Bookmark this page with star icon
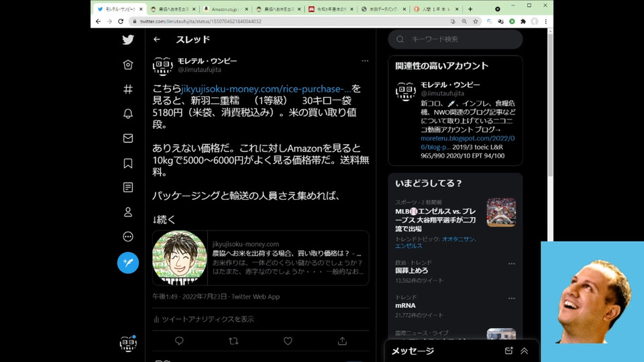 pyautogui.click(x=475, y=21)
